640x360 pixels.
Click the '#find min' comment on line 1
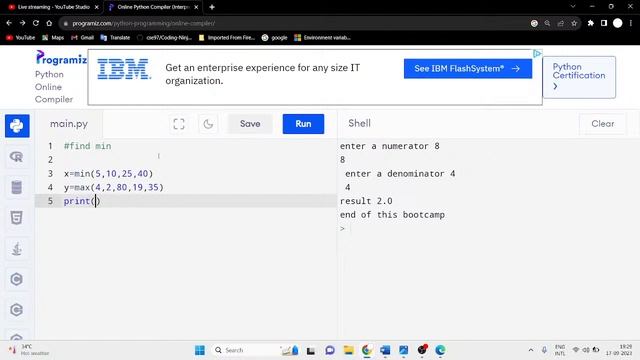(87, 146)
